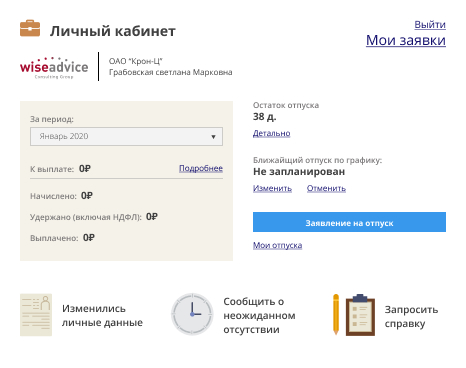Click the Личный кабинет heading
Screen dimensions: 466x368
(113, 31)
